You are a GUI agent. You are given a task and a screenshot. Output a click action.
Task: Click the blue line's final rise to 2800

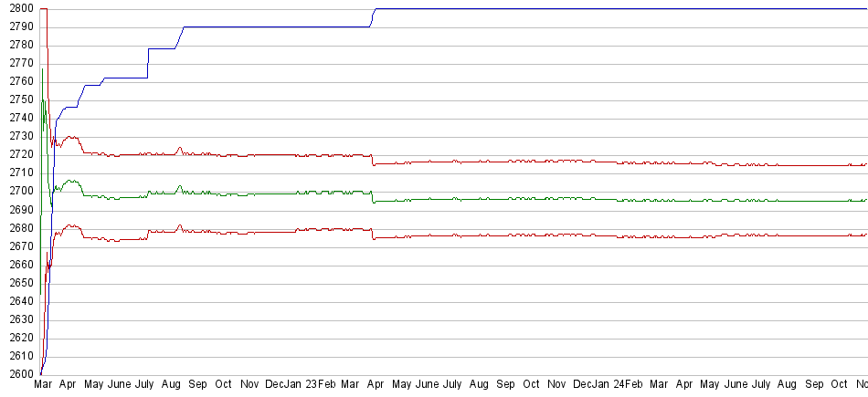(373, 16)
